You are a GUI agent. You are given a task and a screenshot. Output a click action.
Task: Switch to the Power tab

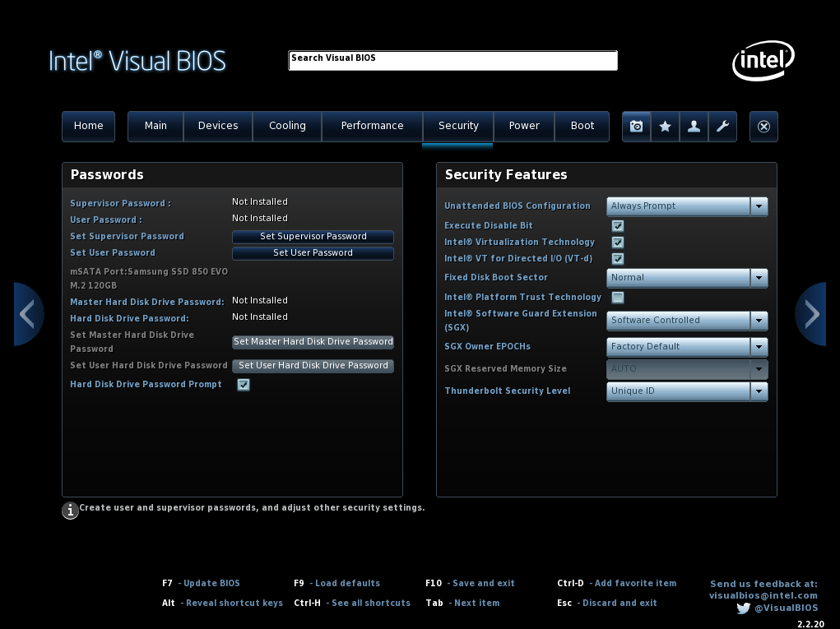(x=524, y=127)
